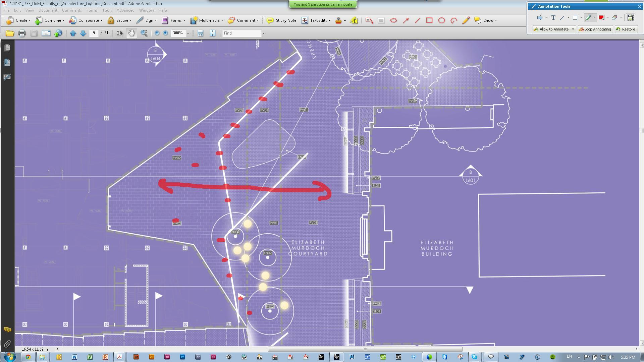Viewport: 644px width, 362px height.
Task: Save annotations with floppy disk icon
Action: (x=630, y=17)
